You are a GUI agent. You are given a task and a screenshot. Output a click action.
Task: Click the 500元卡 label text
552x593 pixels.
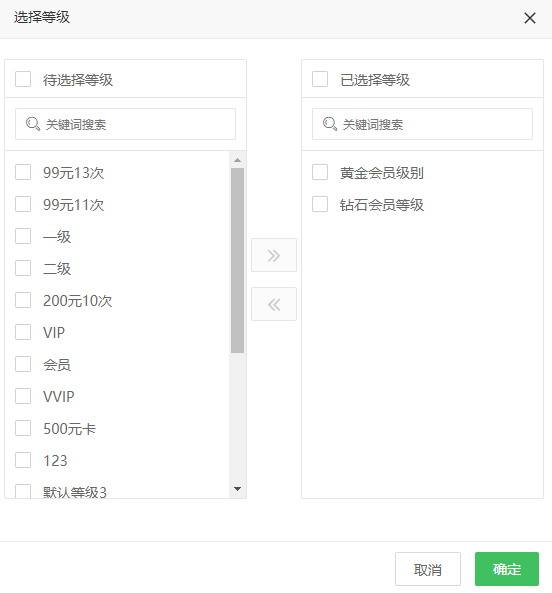70,429
